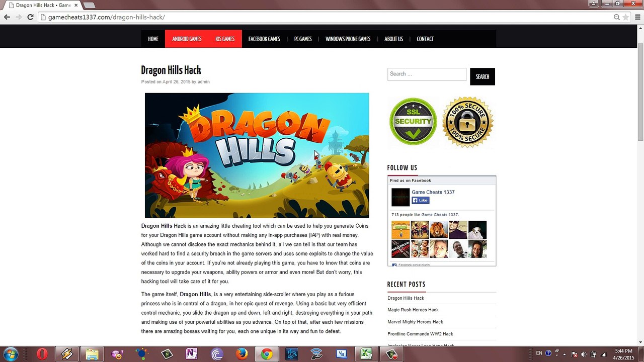This screenshot has width=644, height=362.
Task: Bookmark this page with the star icon
Action: 626,17
